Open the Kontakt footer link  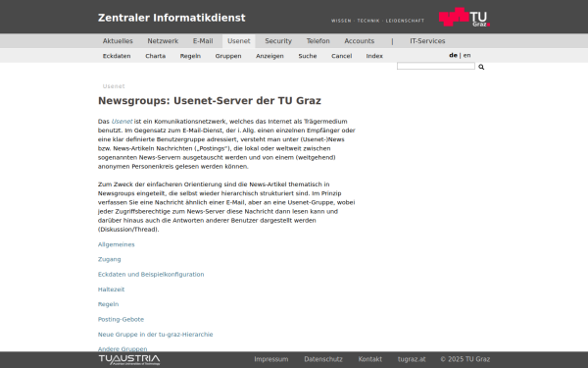(369, 359)
